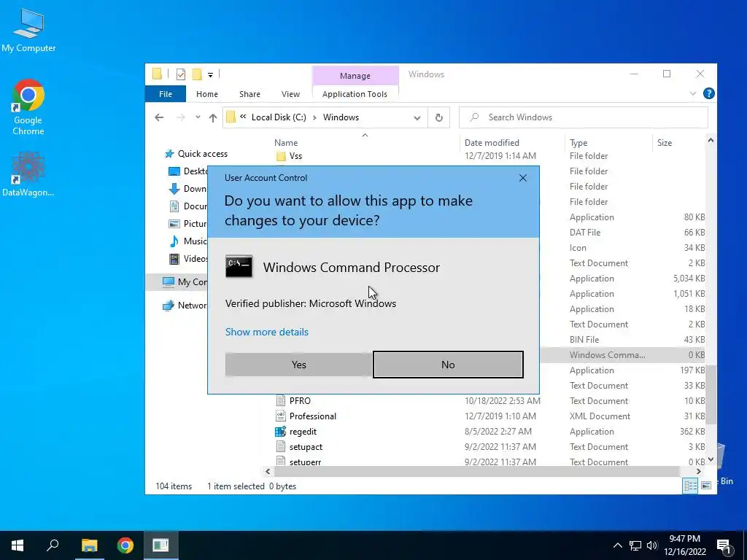Open File Explorer from the taskbar
Screen dimensions: 747x560
tap(89, 545)
